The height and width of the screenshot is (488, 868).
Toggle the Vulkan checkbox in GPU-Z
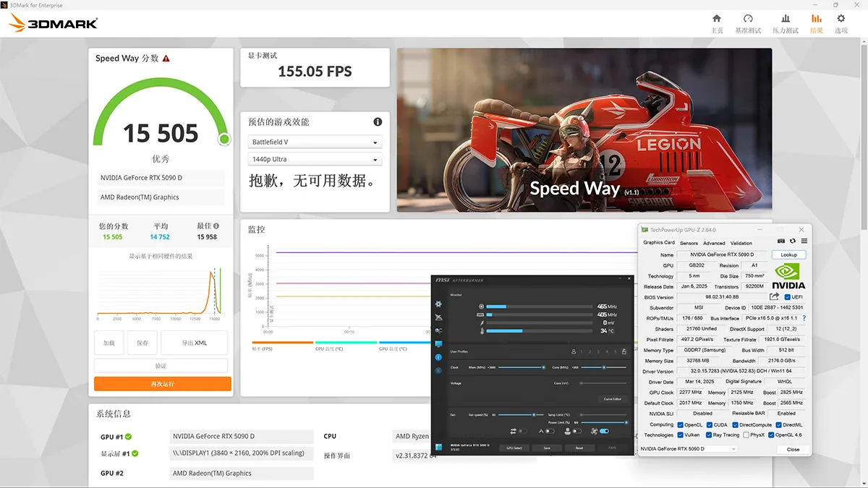pyautogui.click(x=681, y=435)
